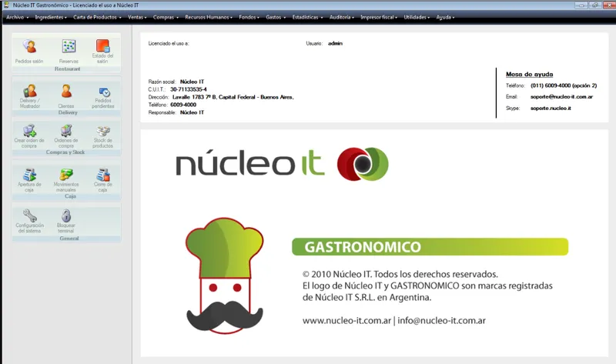Open the Archivo menu
616x364 pixels.
point(17,17)
